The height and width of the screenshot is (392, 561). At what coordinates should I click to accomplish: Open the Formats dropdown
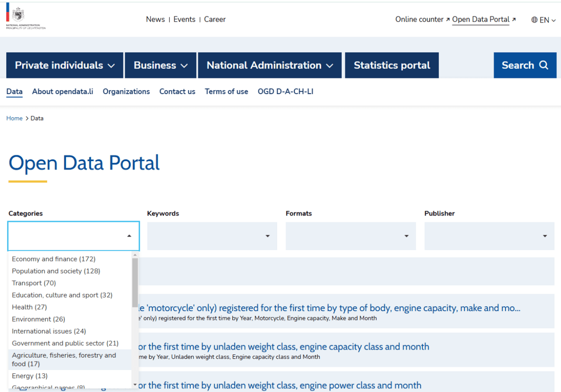point(351,236)
